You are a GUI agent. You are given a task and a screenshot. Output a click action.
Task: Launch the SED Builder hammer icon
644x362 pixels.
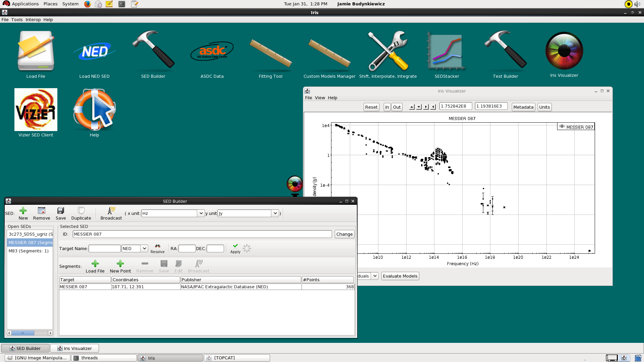(153, 50)
